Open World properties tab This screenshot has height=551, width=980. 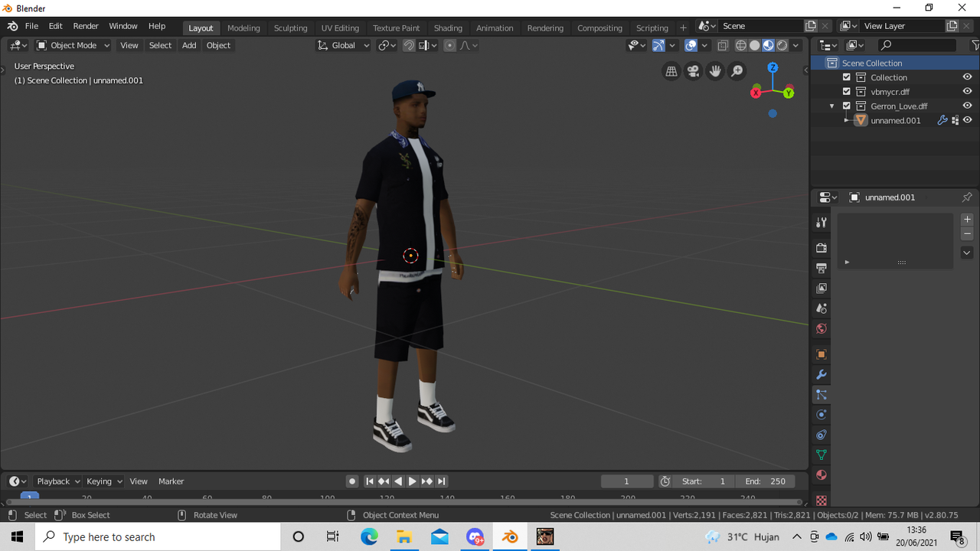coord(822,328)
